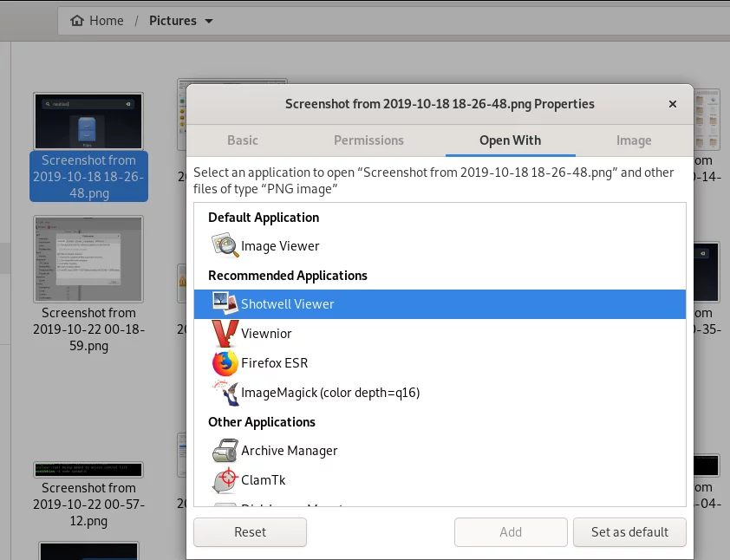Switch to the Basic tab
The height and width of the screenshot is (560, 730).
pyautogui.click(x=243, y=140)
